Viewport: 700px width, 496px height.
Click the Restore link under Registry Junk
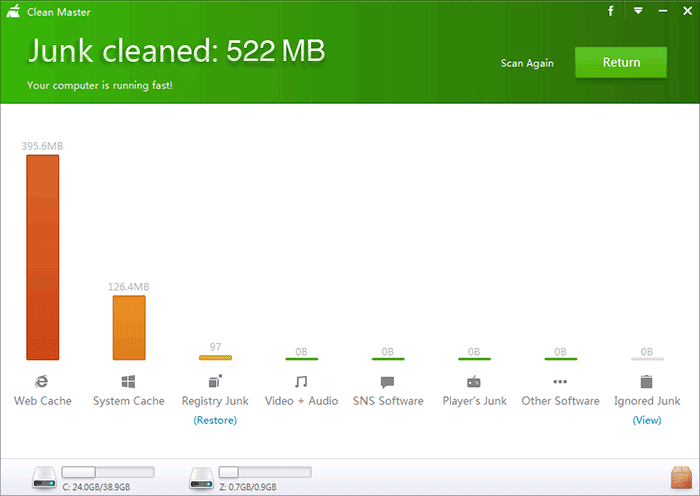(x=215, y=420)
